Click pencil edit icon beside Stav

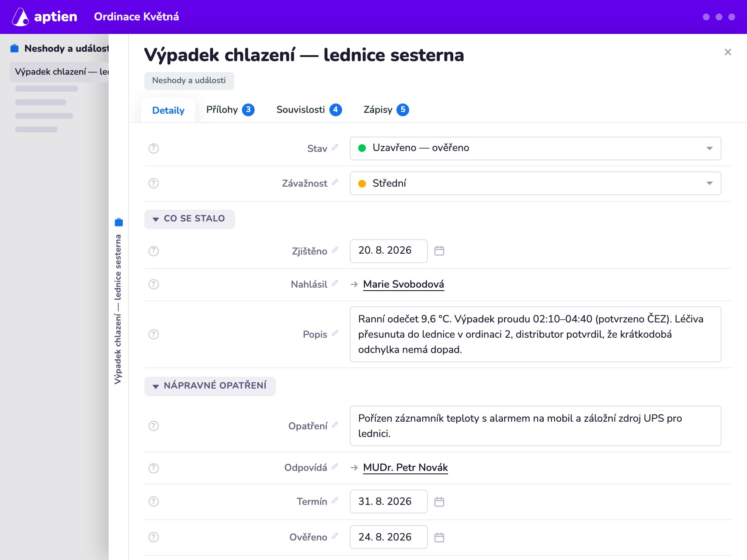tap(335, 147)
